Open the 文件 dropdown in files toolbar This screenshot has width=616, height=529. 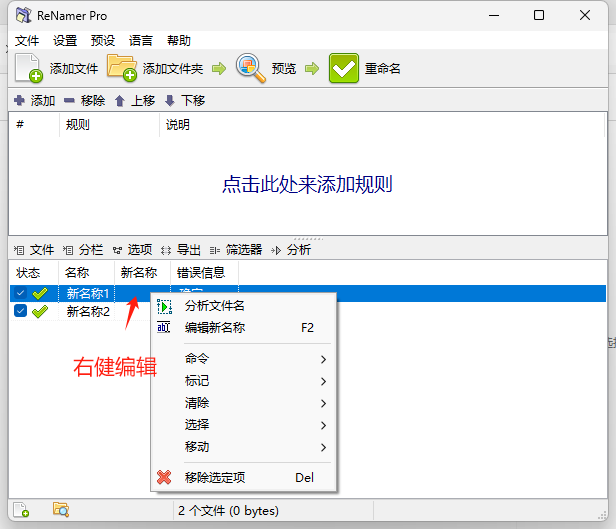pos(34,250)
